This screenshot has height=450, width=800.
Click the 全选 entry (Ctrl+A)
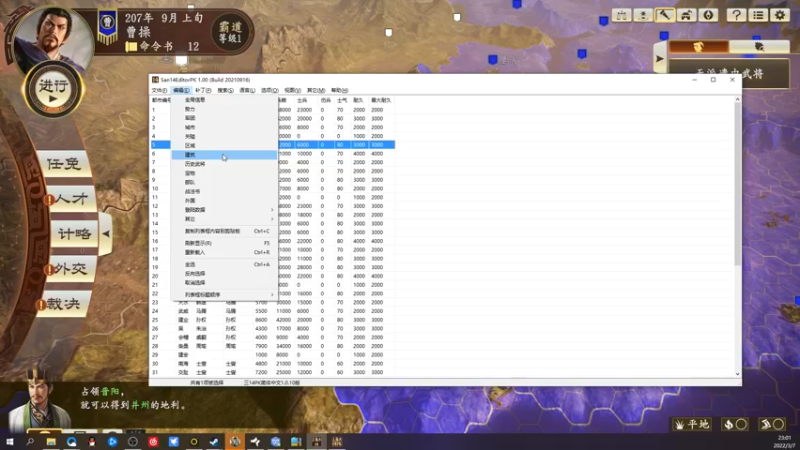[224, 264]
